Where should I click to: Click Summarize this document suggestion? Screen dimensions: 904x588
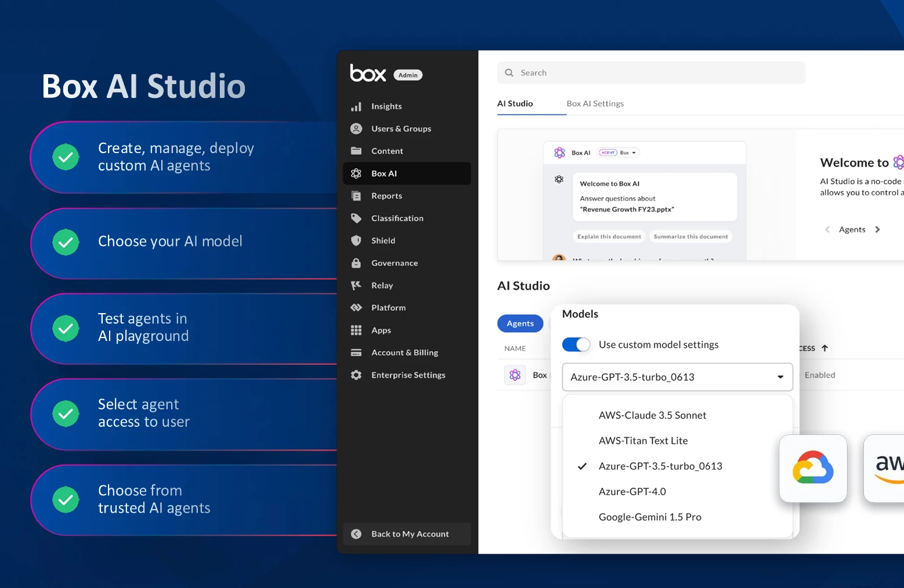pos(690,237)
